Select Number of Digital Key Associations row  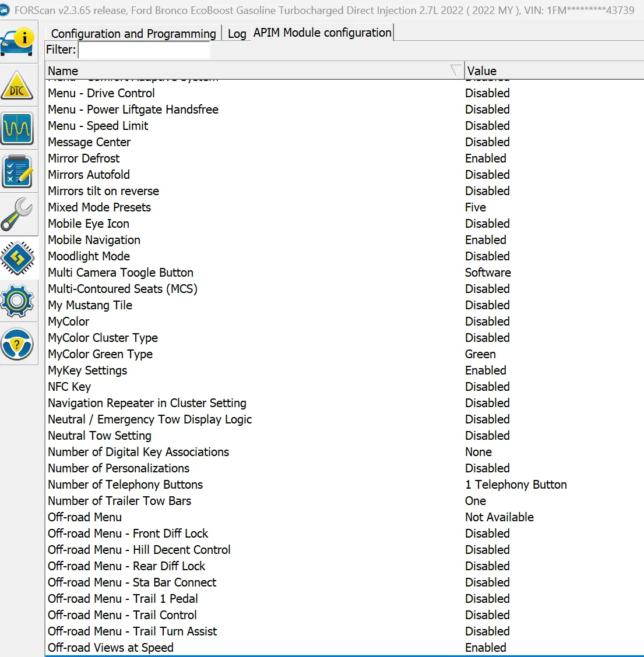pos(344,453)
